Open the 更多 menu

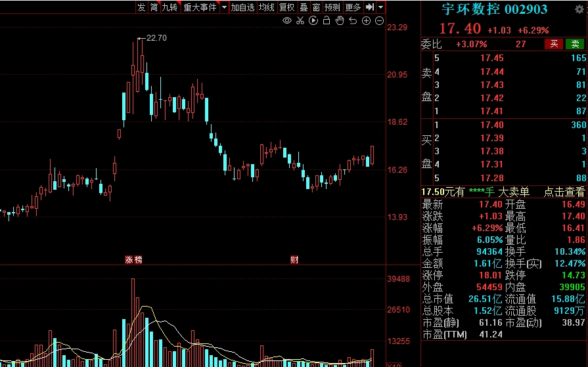[353, 7]
